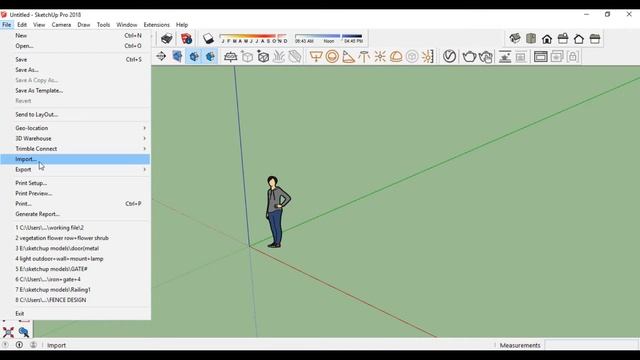This screenshot has width=640, height=360.
Task: Click the V-Ray Plane Light icon
Action: [x=316, y=56]
